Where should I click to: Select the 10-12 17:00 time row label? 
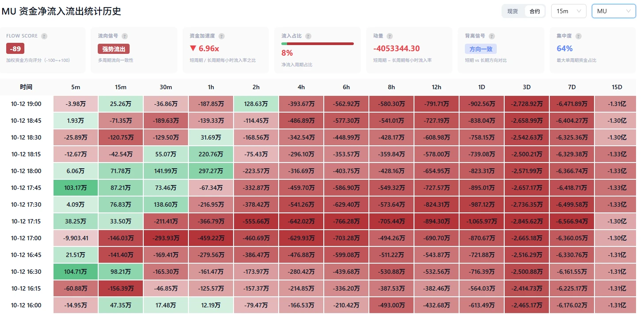[26, 238]
